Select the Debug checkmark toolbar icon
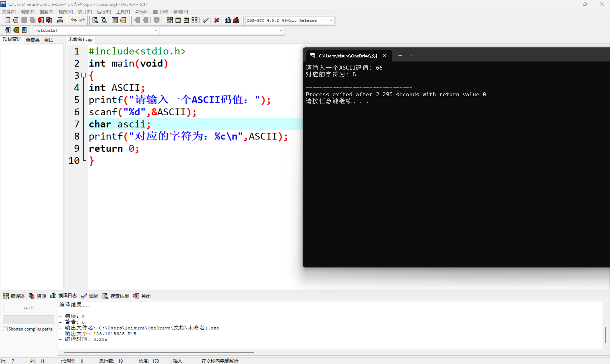 coord(205,20)
